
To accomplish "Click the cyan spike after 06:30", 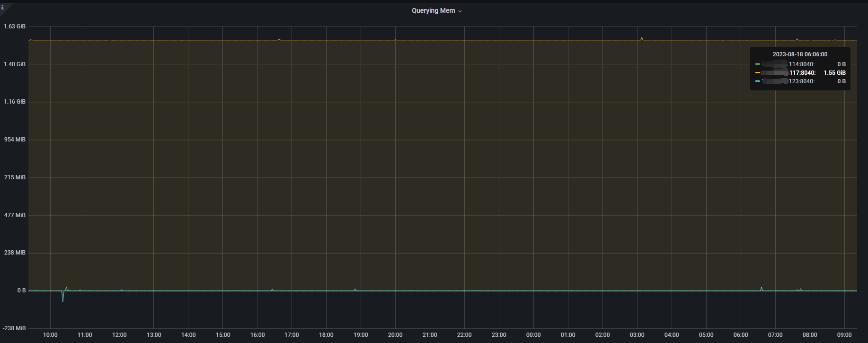I will [x=761, y=288].
